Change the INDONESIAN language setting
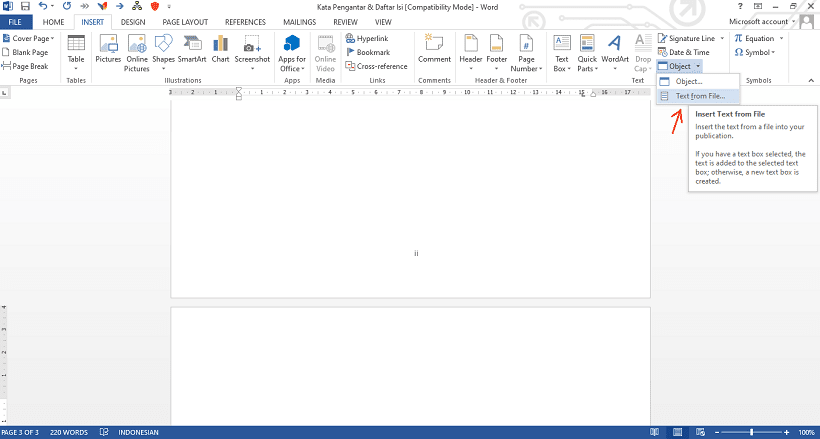 tap(139, 432)
